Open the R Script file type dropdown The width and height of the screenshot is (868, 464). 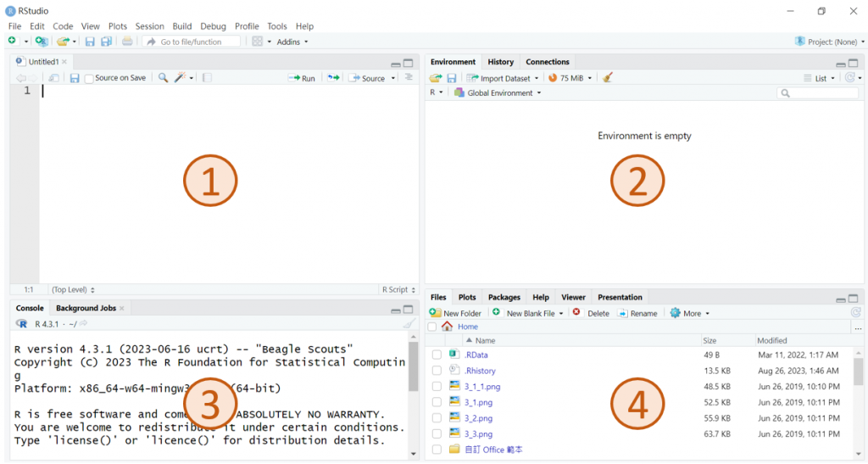point(398,289)
